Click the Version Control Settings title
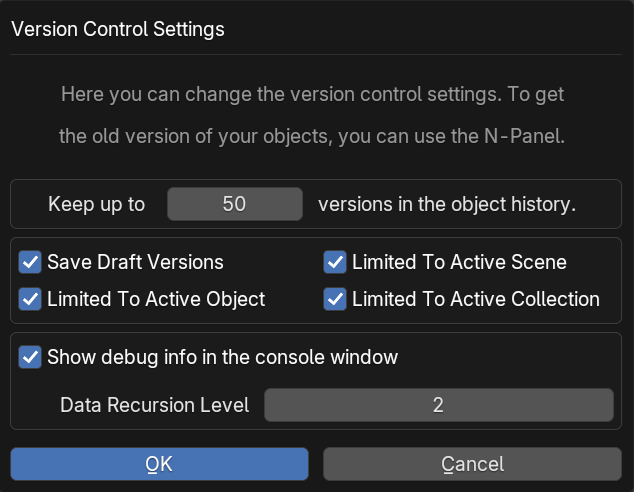This screenshot has width=634, height=492. (x=117, y=29)
